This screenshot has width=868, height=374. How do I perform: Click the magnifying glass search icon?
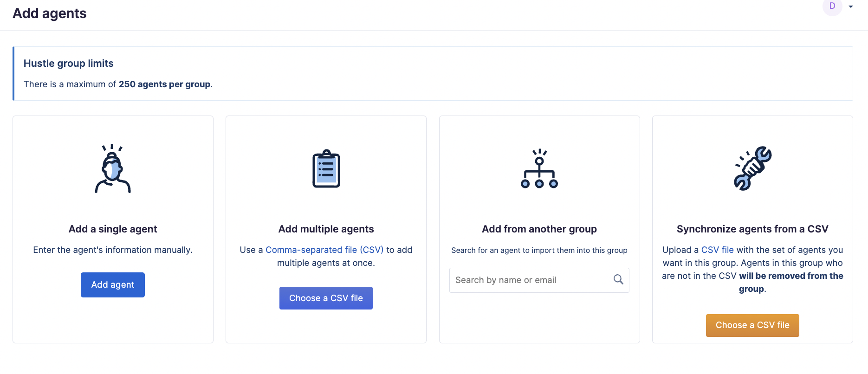(x=618, y=279)
